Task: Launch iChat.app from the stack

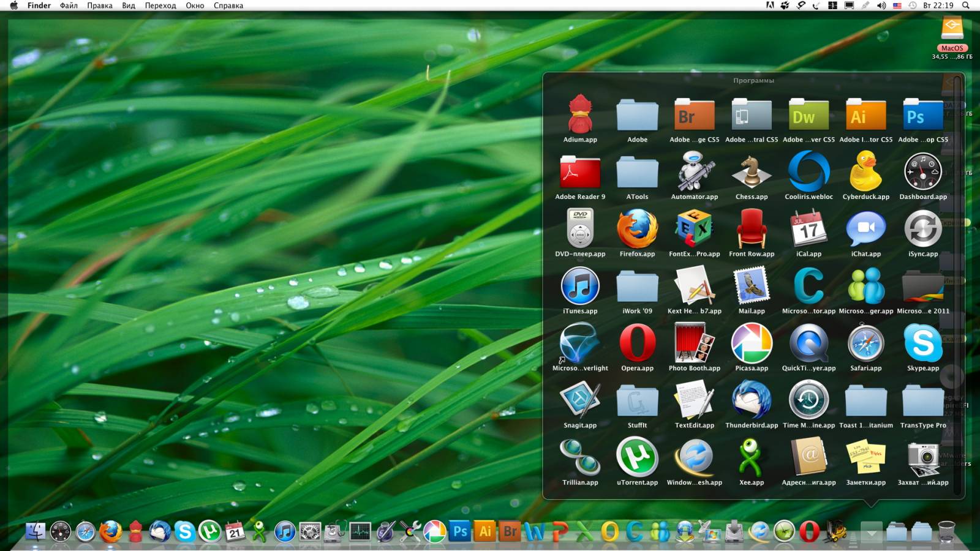Action: point(866,228)
